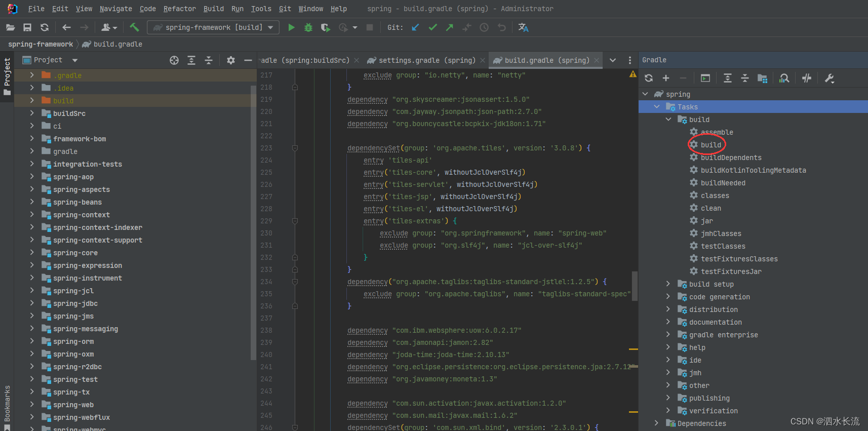Open the spring-framework [build] run configuration dropdown

[x=213, y=27]
